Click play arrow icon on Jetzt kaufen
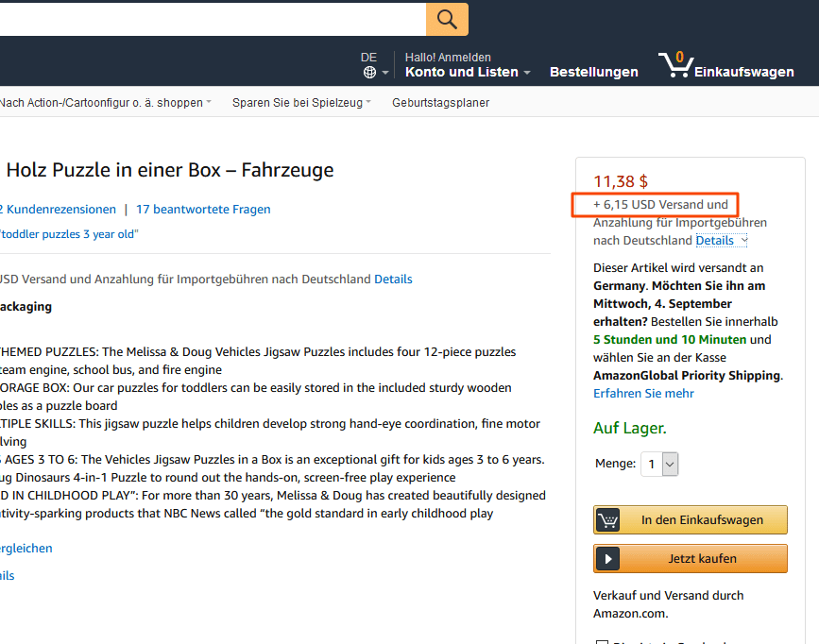Viewport: 819px width, 644px height. tap(608, 559)
